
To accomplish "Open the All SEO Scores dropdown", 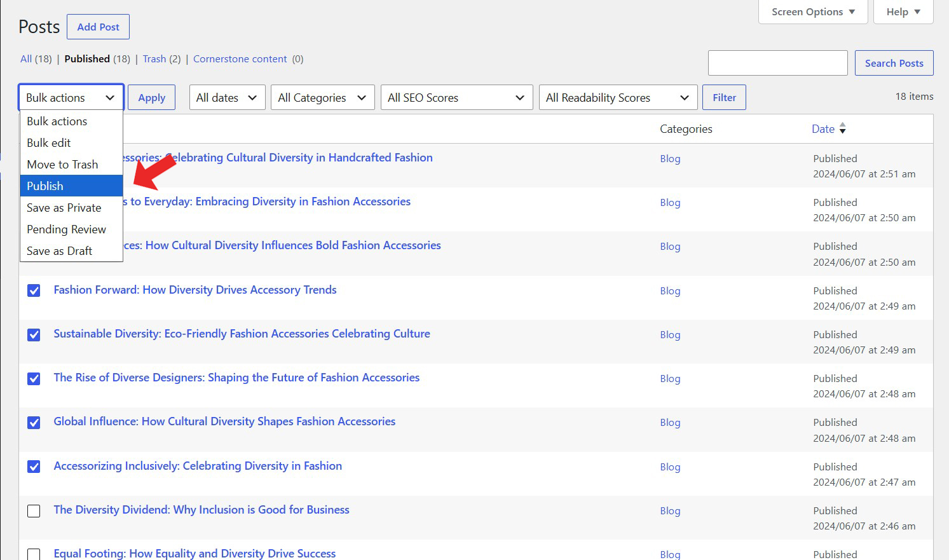I will [456, 97].
